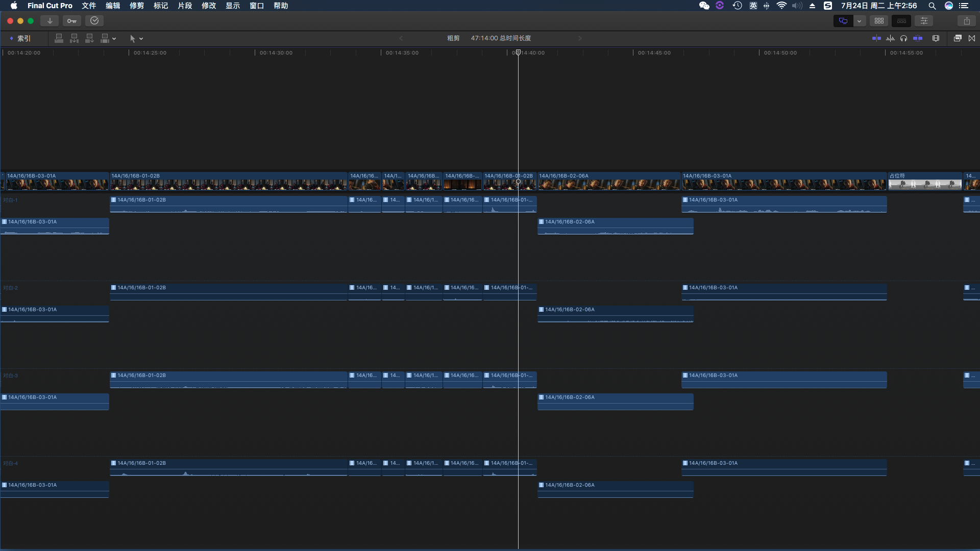980x551 pixels.
Task: Click the import media arrow button
Action: point(50,21)
